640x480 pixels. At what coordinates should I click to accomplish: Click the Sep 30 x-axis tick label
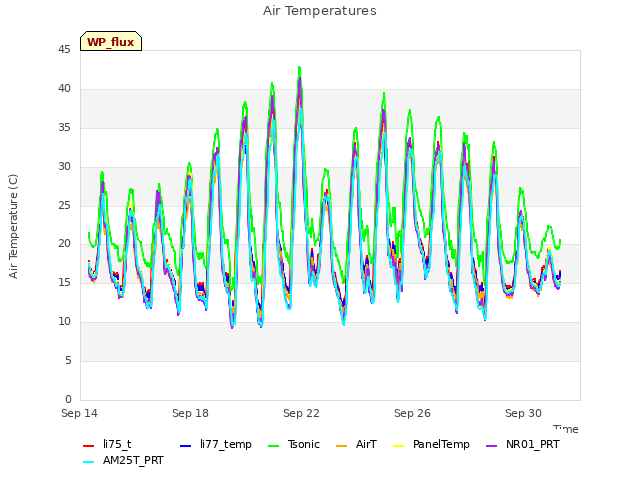[524, 413]
